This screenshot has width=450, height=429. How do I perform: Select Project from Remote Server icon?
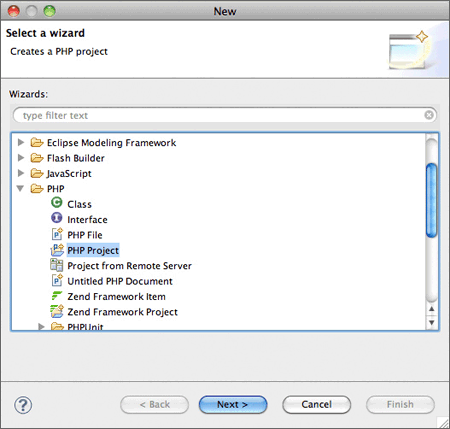57,265
